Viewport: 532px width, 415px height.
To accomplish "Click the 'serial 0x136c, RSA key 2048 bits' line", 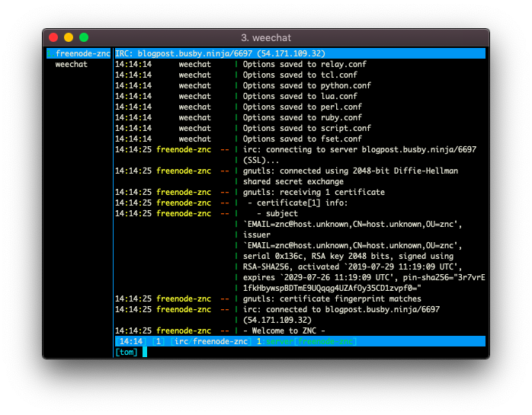I will click(348, 257).
